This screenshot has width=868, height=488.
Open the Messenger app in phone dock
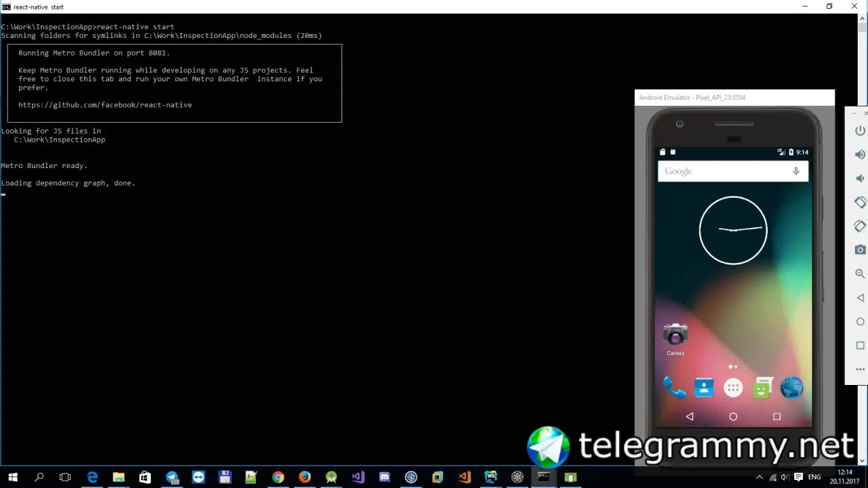point(762,388)
